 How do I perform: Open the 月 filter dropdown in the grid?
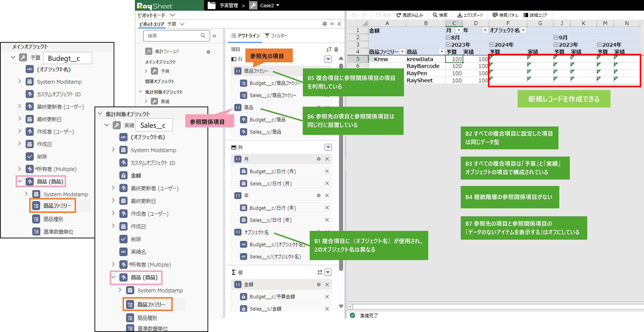click(459, 30)
